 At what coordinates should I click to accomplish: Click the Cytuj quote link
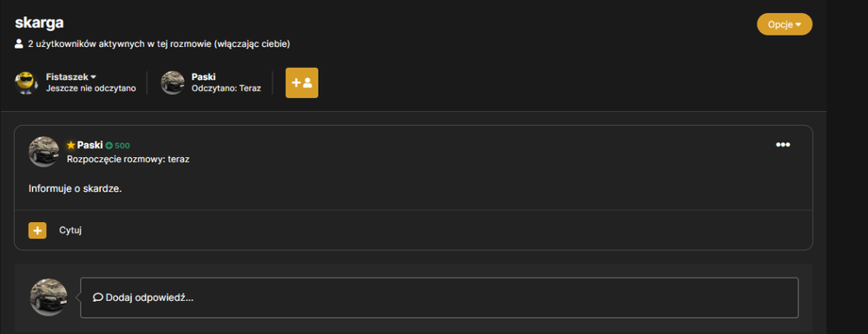(70, 231)
